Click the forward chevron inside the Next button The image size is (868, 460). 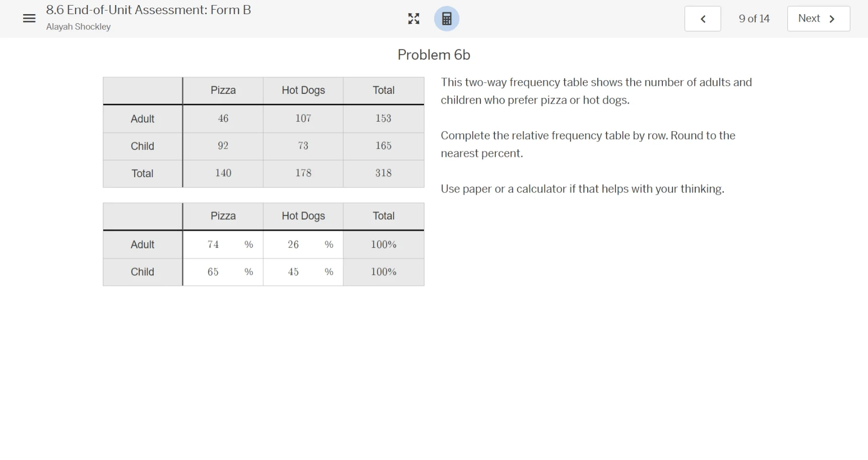pos(832,18)
